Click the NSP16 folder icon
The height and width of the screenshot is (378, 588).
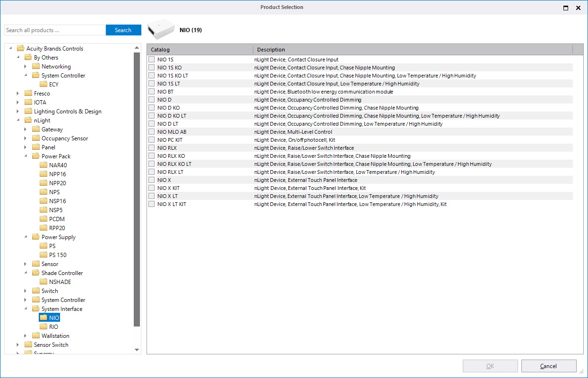tap(43, 201)
